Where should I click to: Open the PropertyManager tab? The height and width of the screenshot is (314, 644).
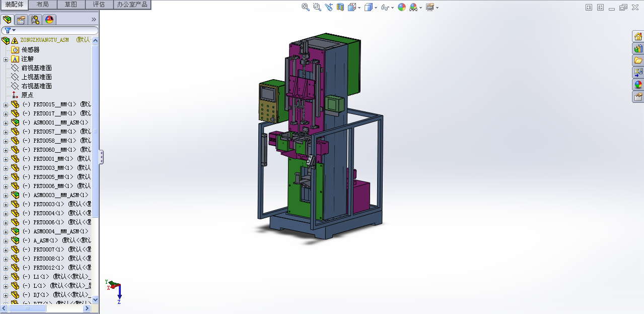click(x=21, y=20)
